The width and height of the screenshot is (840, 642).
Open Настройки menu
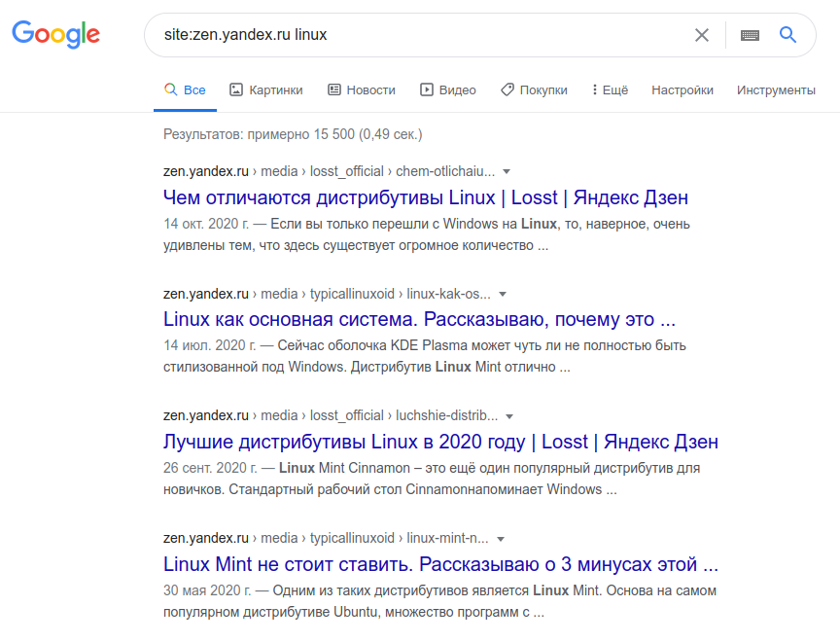[x=682, y=90]
